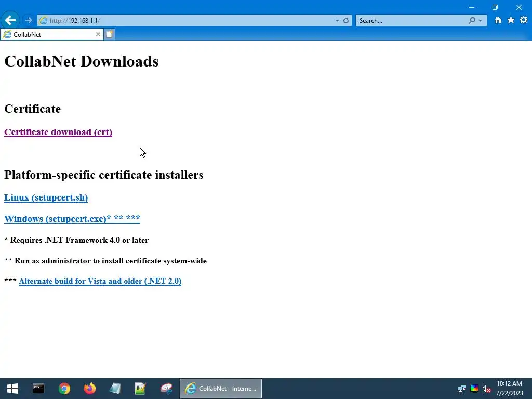Launch Command Prompt from the taskbar
532x399 pixels.
pyautogui.click(x=38, y=389)
